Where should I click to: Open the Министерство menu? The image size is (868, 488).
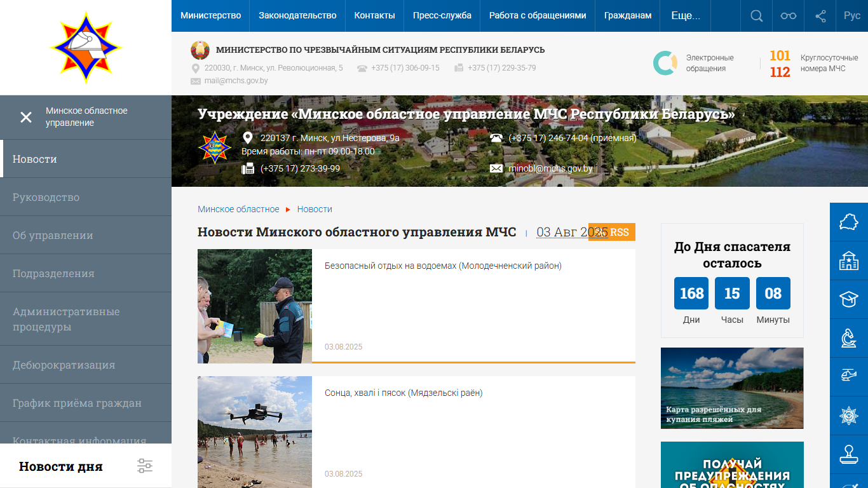211,16
